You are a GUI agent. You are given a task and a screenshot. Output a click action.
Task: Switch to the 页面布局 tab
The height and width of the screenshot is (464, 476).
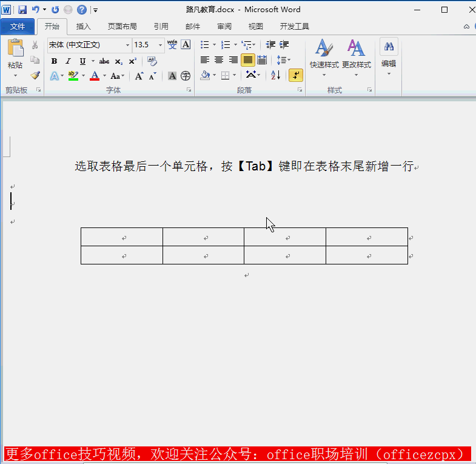click(122, 27)
